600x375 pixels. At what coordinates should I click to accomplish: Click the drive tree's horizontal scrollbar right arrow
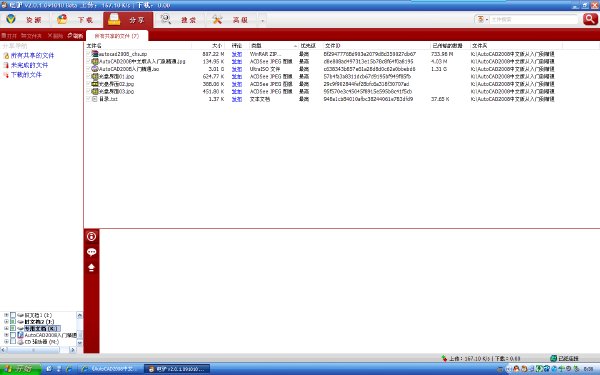coord(73,350)
